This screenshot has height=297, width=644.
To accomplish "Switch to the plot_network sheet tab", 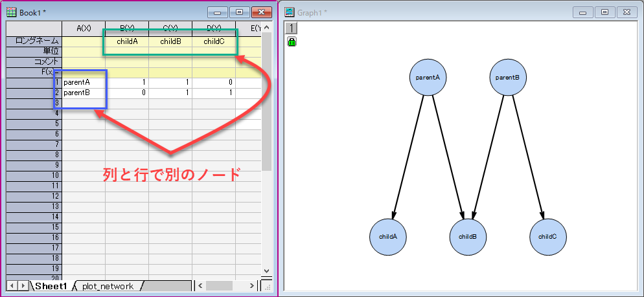I will (x=108, y=286).
